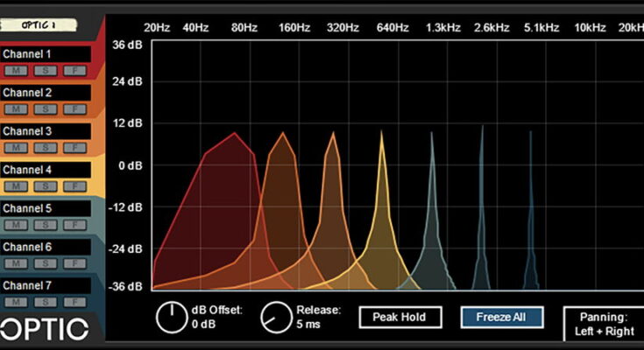Click the Channel 6 name field

coord(46,248)
